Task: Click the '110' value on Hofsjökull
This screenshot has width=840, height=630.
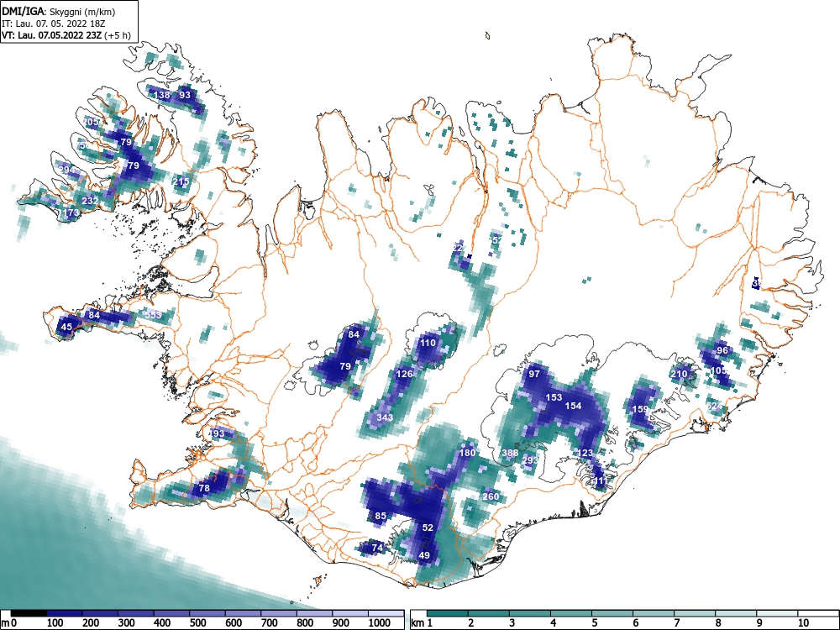Action: click(428, 343)
